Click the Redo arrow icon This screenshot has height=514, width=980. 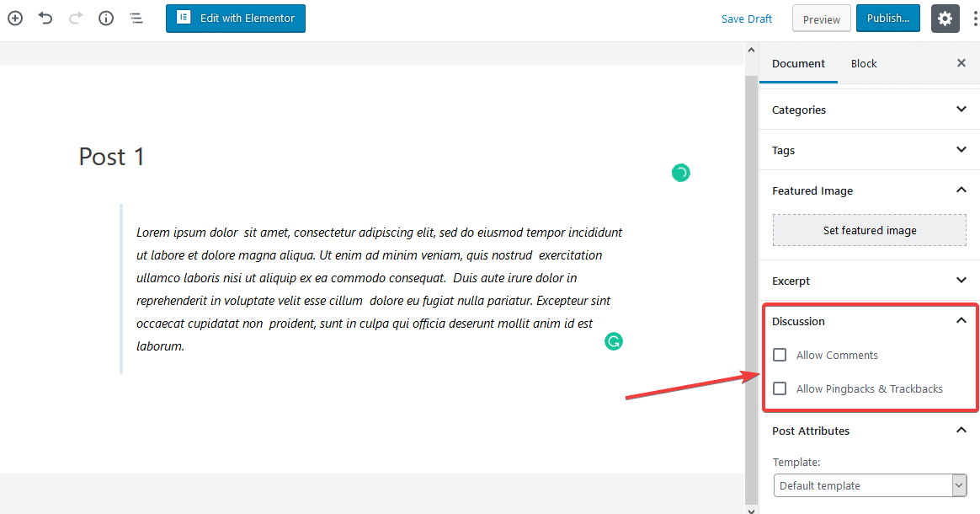click(x=76, y=19)
